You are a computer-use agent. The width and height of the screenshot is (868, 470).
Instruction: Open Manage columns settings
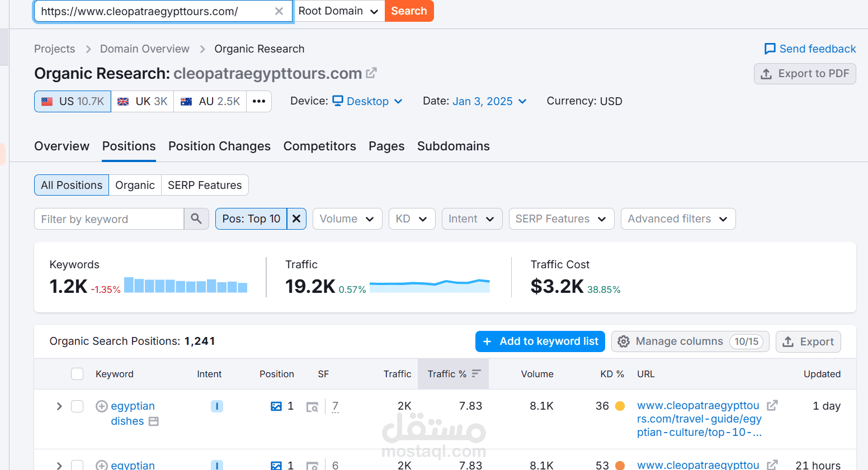[690, 341]
